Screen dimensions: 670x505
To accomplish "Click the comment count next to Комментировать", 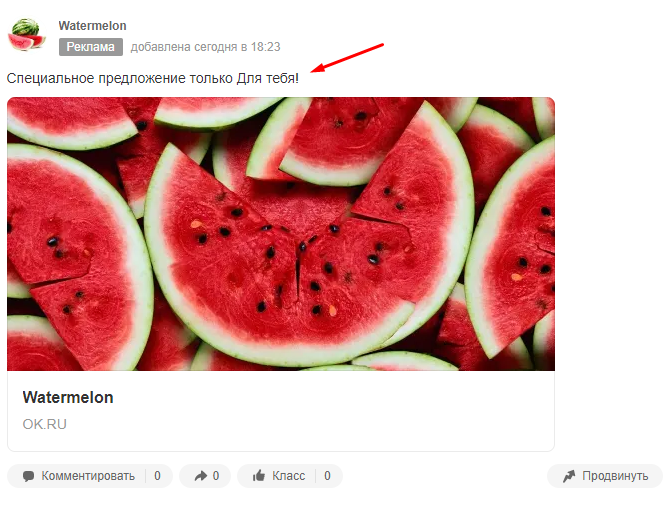I will [x=157, y=476].
